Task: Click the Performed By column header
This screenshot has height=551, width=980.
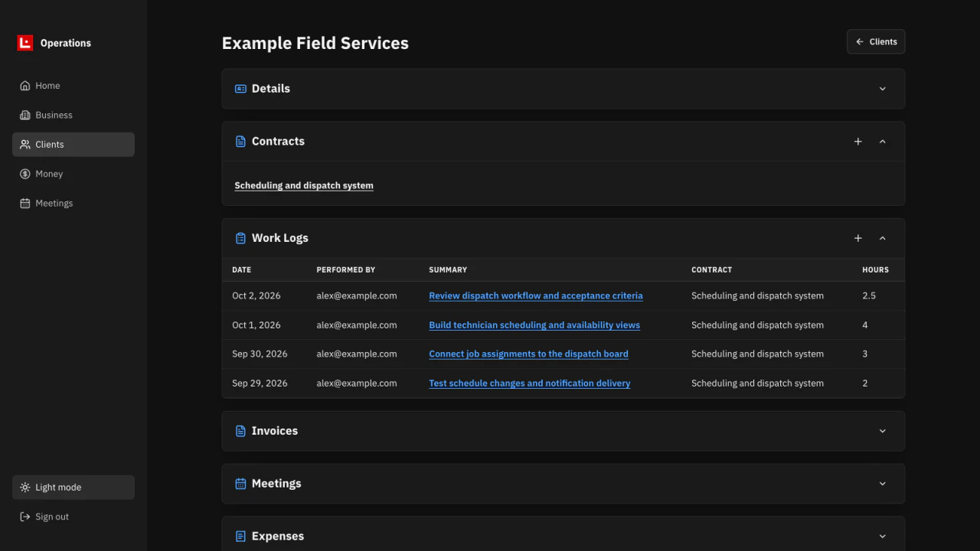Action: click(x=346, y=270)
